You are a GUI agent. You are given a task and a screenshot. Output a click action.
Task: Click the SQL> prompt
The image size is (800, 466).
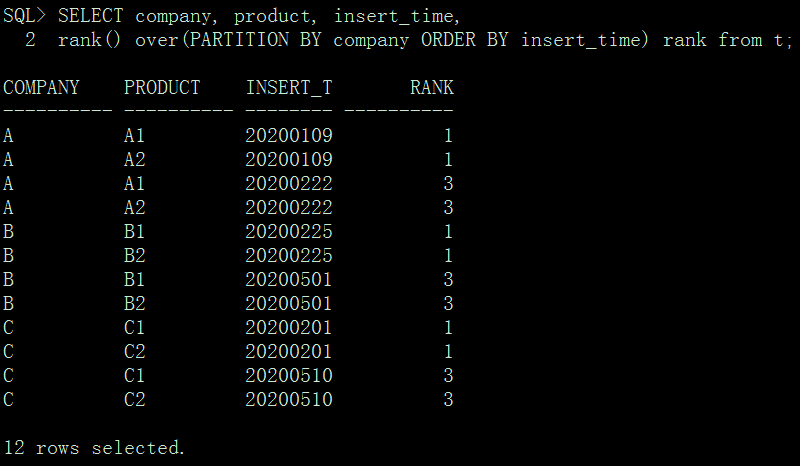[25, 16]
